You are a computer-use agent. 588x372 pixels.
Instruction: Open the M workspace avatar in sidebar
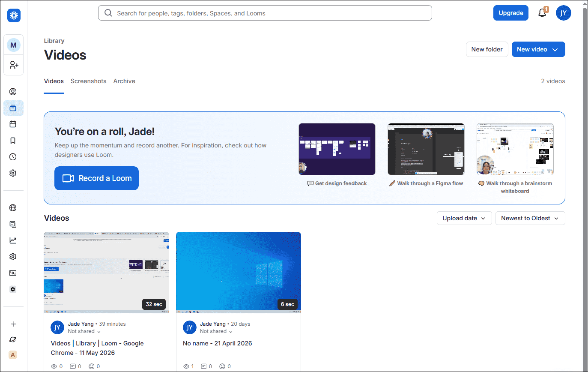click(14, 45)
